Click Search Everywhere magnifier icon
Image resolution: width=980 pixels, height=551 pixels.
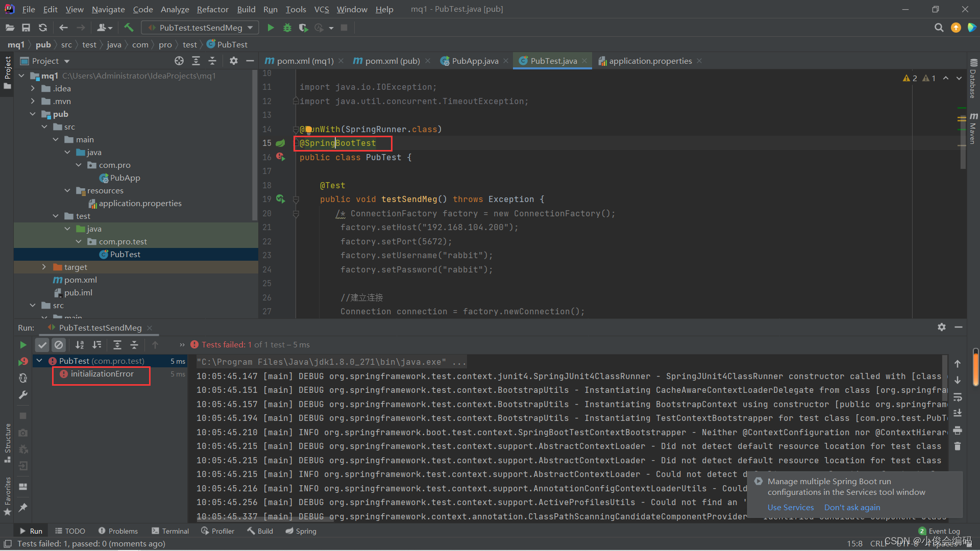click(939, 28)
